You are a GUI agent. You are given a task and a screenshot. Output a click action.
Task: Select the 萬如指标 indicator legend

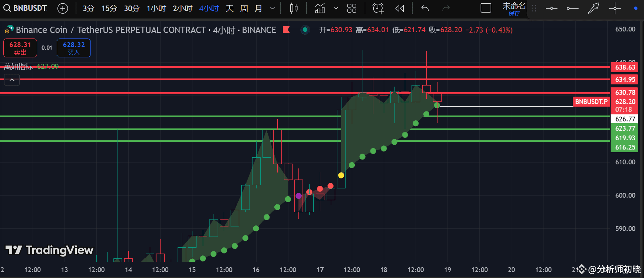(x=18, y=67)
